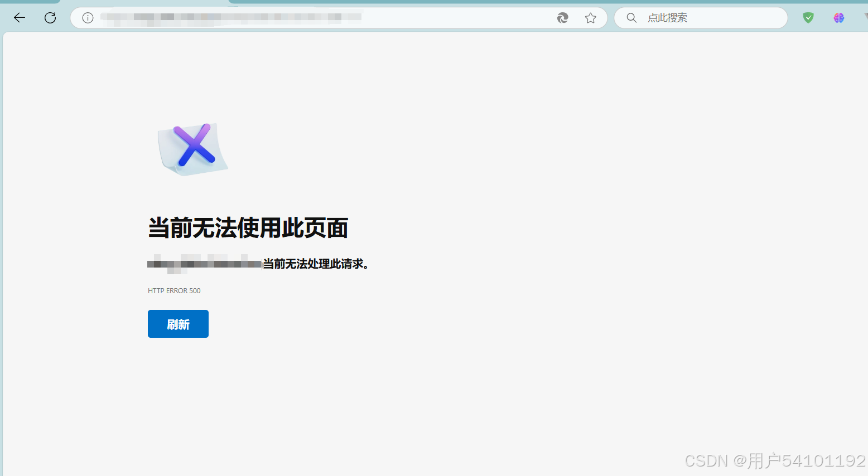
Task: Open search suggestions from 点此搜索 box
Action: 700,17
